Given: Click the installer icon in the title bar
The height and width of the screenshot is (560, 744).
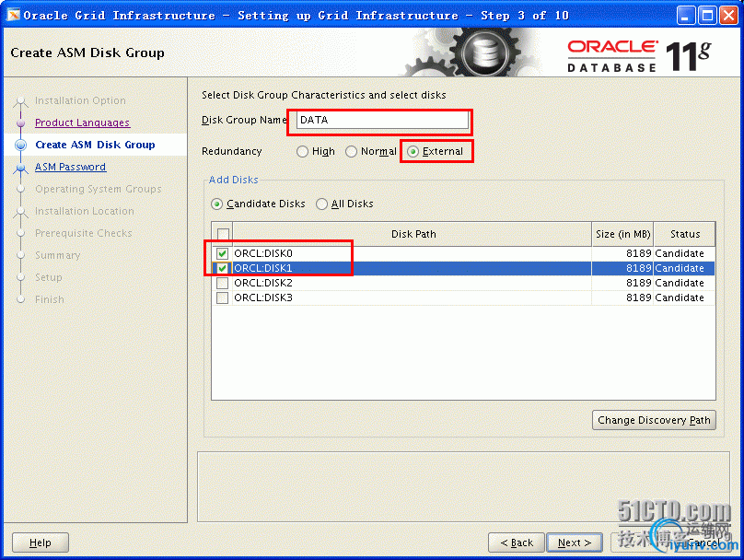Looking at the screenshot, I should pos(13,15).
